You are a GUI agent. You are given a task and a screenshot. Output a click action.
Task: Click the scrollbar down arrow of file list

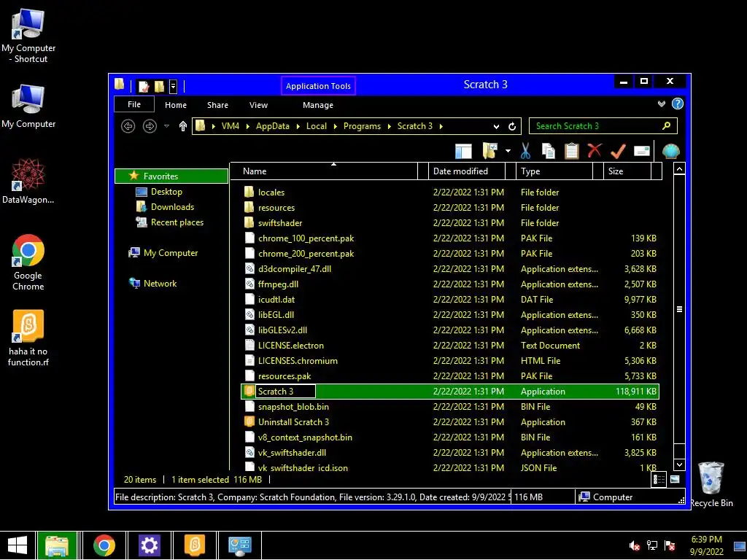point(679,464)
